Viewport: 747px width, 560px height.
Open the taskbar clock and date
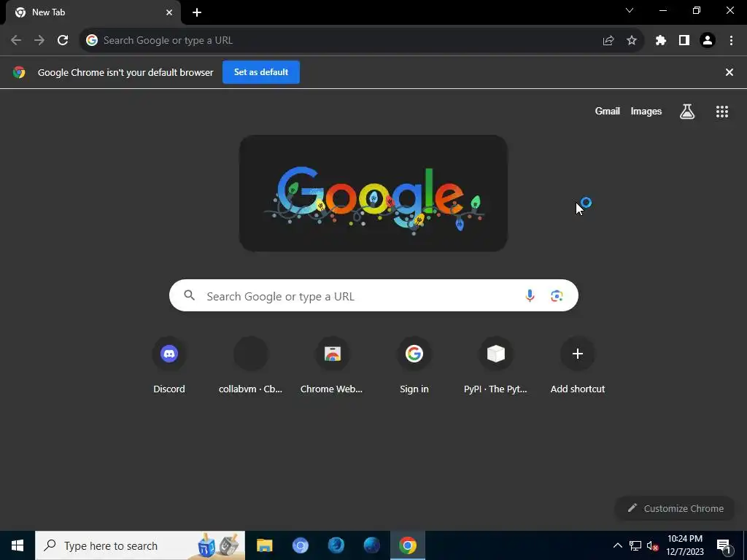685,545
